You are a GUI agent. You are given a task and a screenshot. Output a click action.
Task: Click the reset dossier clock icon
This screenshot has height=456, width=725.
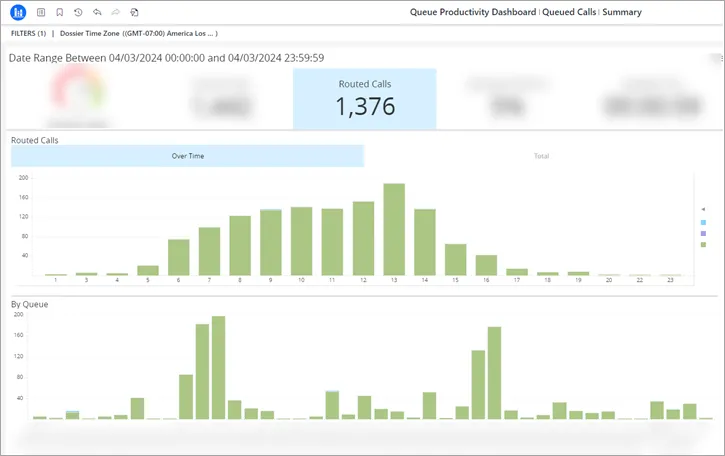[78, 12]
